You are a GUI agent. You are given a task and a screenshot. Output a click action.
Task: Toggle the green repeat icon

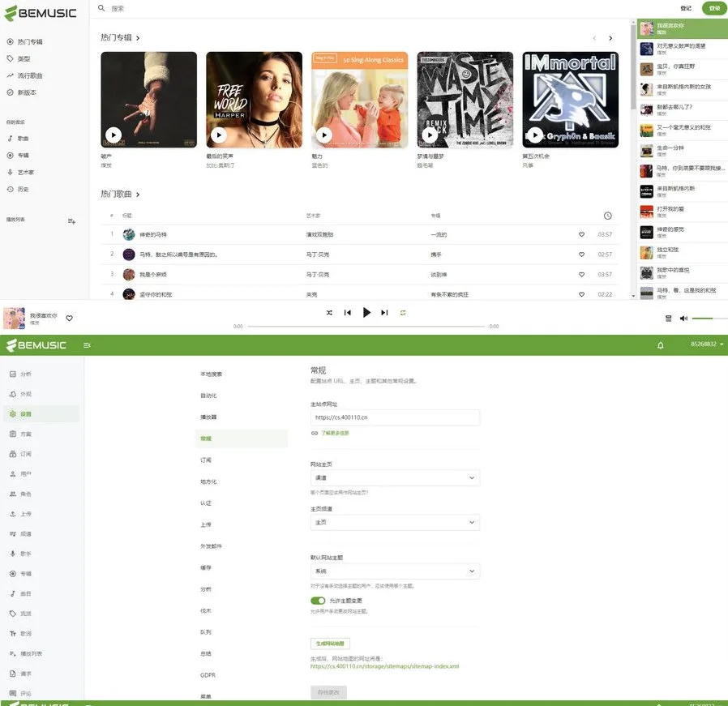click(x=402, y=312)
